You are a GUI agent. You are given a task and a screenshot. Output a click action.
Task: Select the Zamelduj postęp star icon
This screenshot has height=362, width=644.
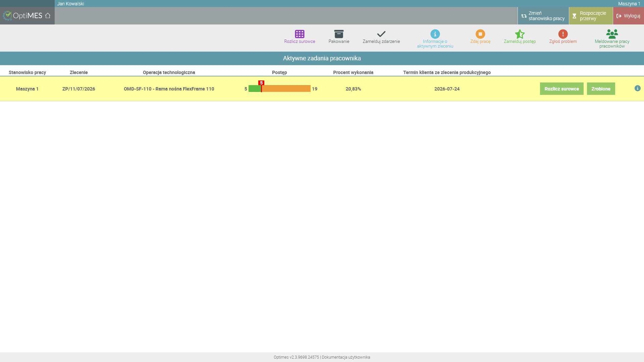point(520,34)
